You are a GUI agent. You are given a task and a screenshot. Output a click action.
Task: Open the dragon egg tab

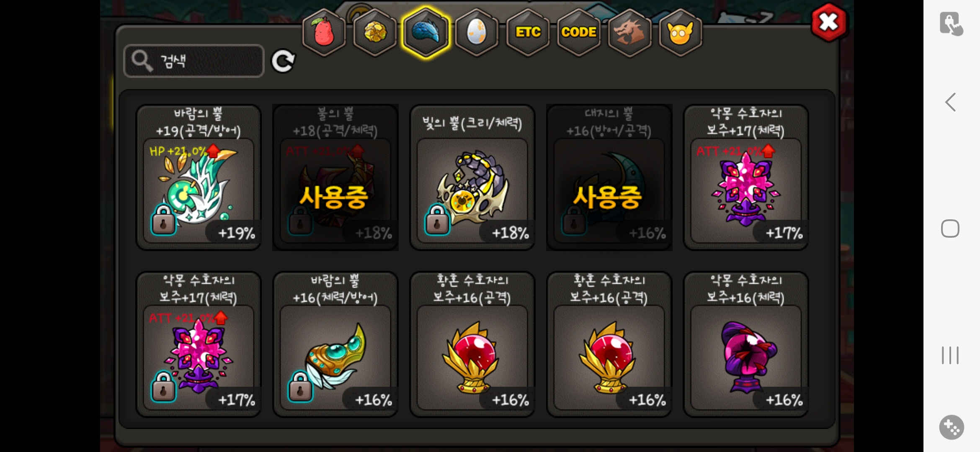pyautogui.click(x=477, y=32)
